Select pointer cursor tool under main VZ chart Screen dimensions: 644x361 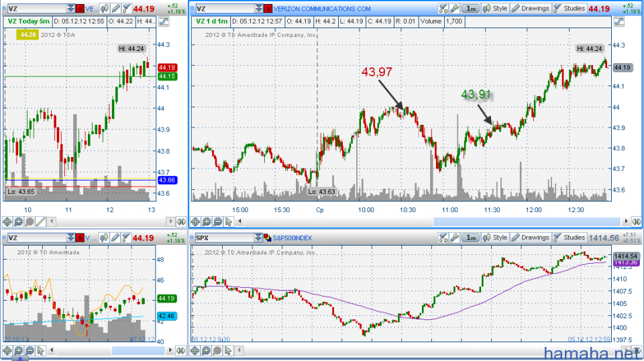(x=229, y=222)
